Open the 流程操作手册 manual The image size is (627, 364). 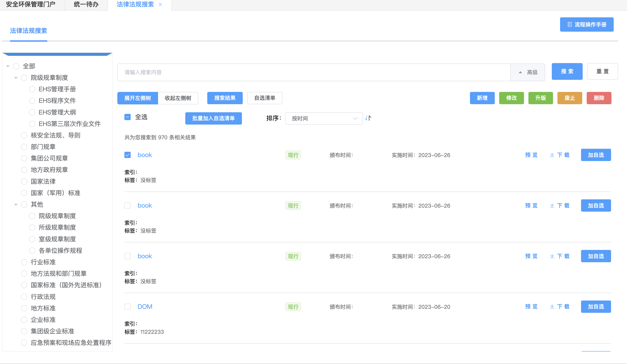(587, 24)
